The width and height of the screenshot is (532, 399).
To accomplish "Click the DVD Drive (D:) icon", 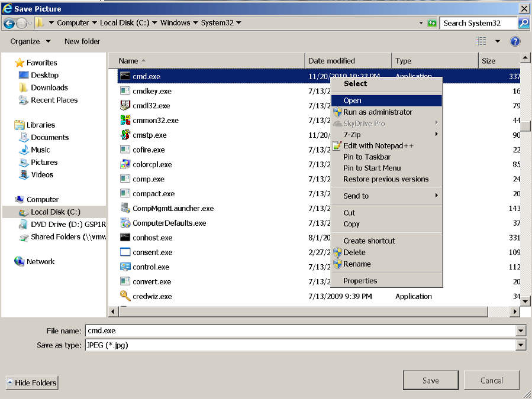I will (23, 225).
